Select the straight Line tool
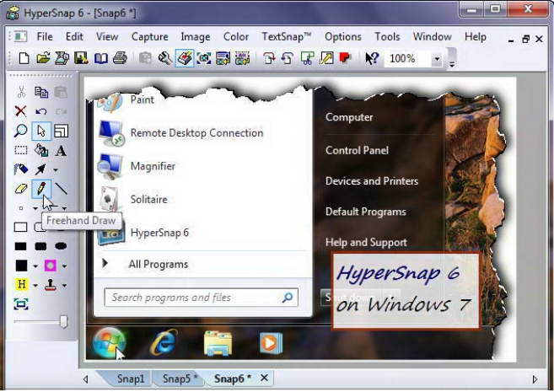The width and height of the screenshot is (554, 392). click(x=61, y=189)
